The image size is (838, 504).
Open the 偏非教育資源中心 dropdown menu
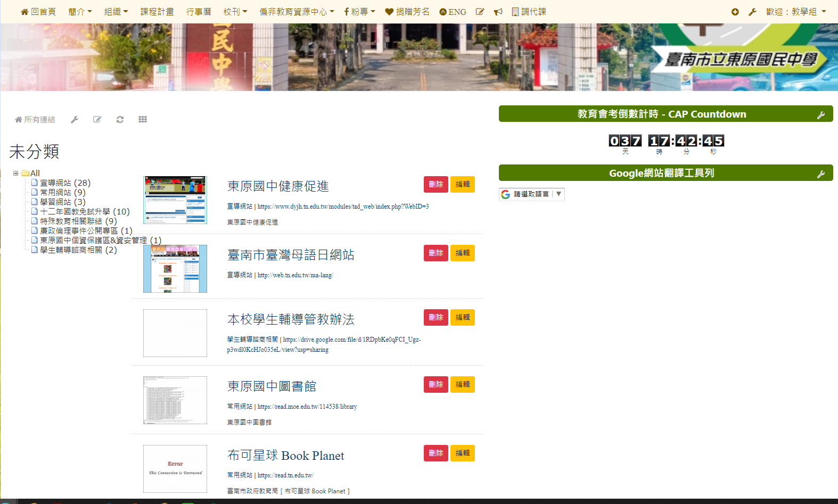click(297, 12)
